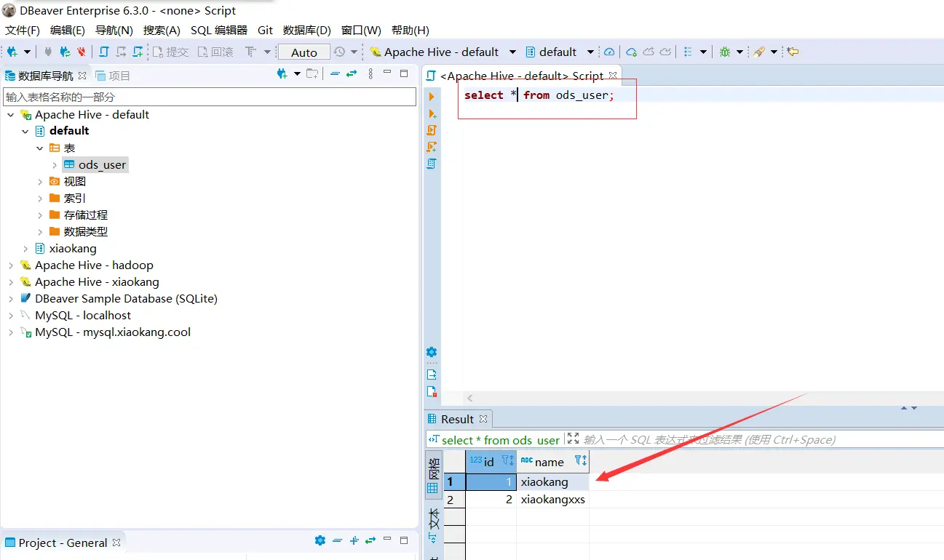Viewport: 944px width, 560px height.
Task: Expand the xiaokang database node
Action: (25, 249)
